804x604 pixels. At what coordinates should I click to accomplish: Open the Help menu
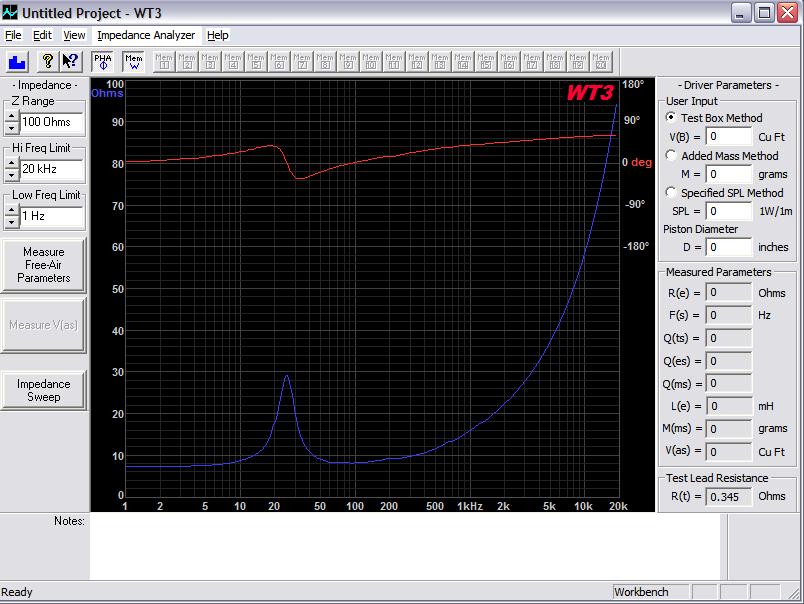217,35
